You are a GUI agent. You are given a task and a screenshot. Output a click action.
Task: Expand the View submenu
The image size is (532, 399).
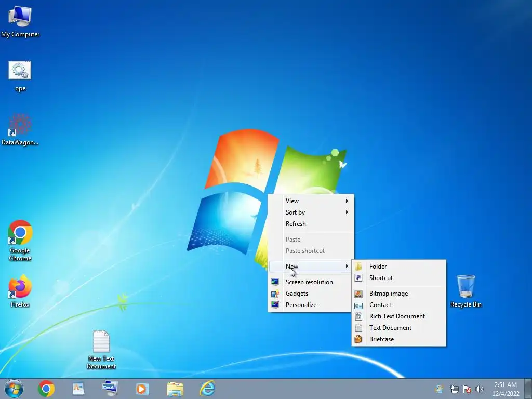[311, 201]
